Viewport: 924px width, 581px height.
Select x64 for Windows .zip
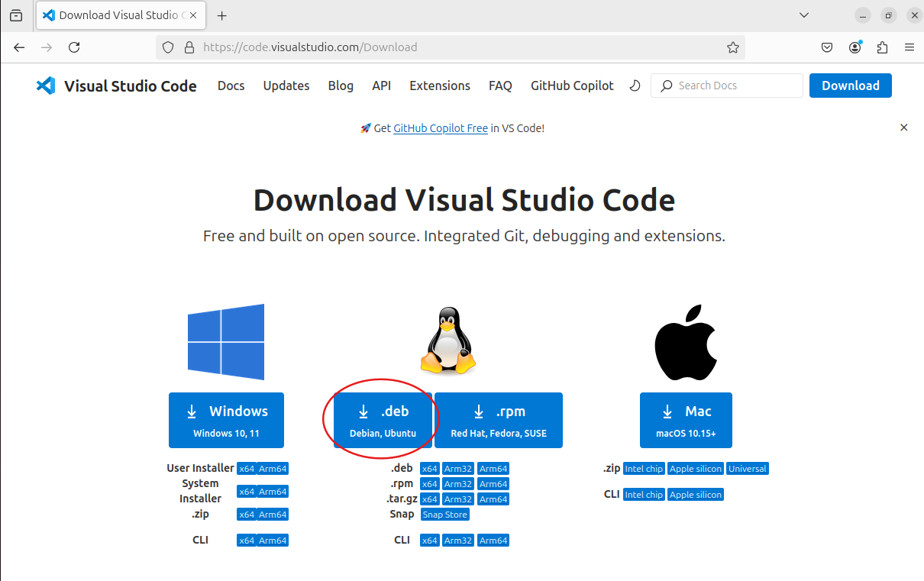(247, 515)
